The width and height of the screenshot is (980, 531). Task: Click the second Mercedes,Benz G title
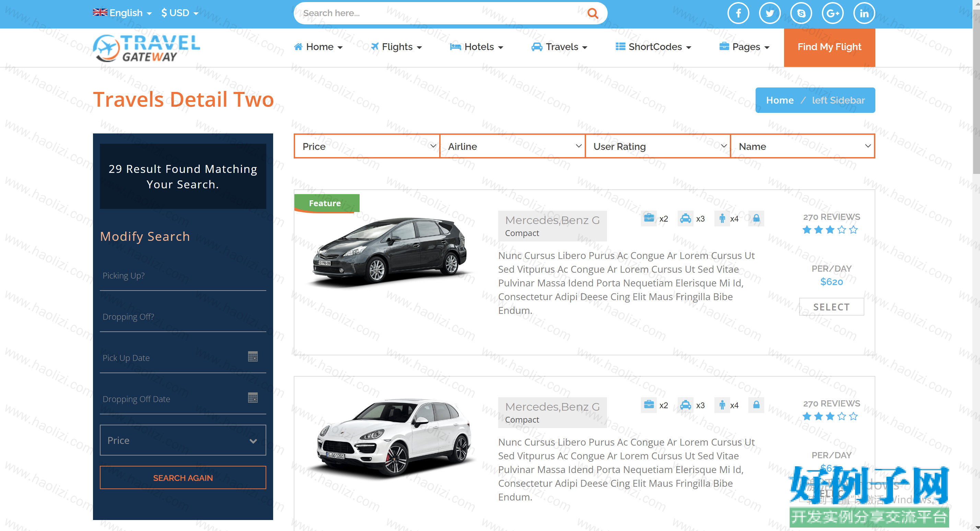point(552,406)
